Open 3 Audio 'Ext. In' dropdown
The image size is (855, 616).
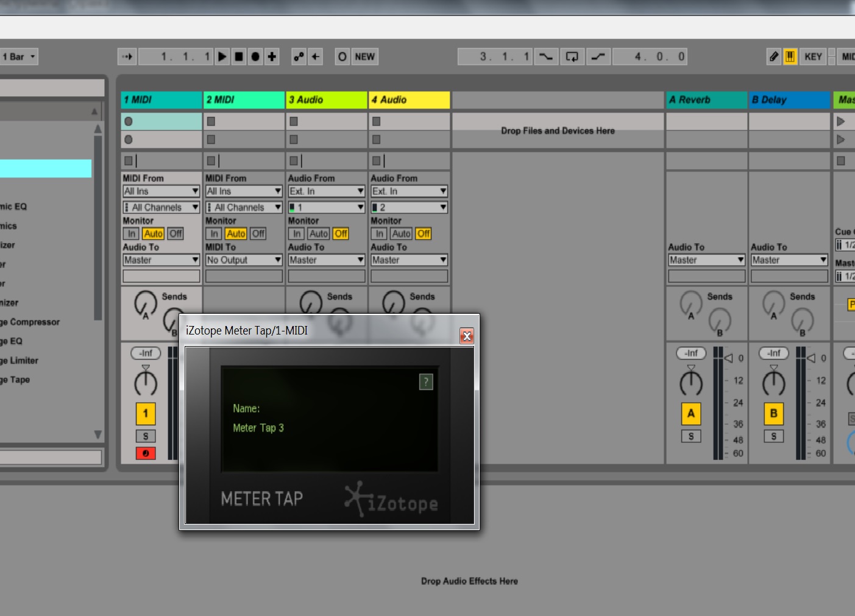[327, 191]
